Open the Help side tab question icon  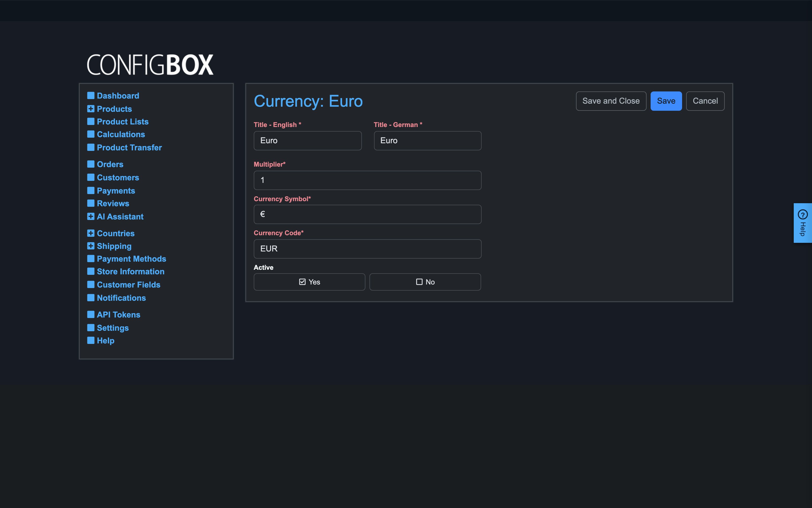[803, 214]
